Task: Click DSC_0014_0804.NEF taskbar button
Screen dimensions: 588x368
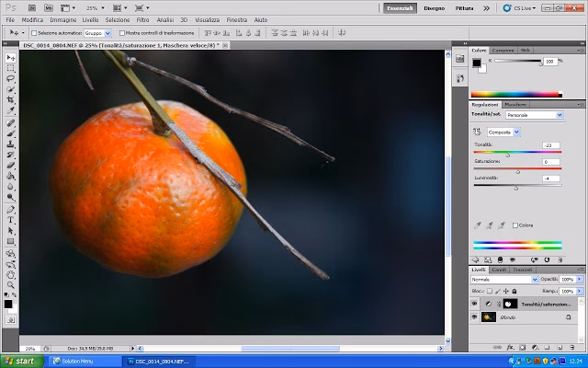Action: [x=159, y=362]
